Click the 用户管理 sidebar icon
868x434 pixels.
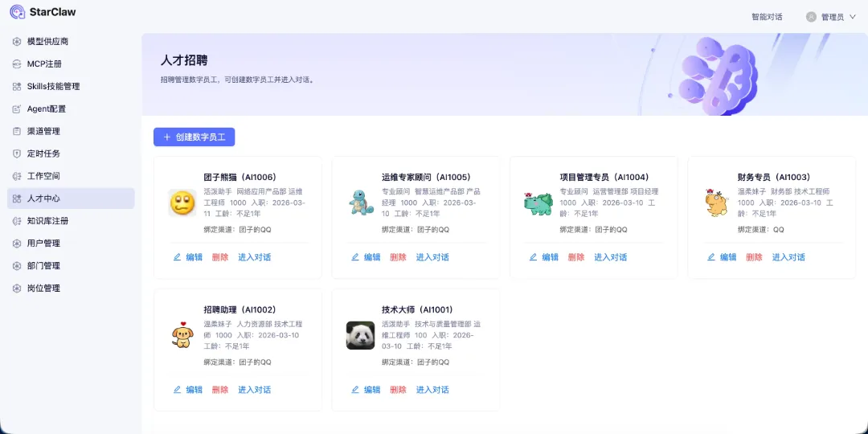click(x=17, y=243)
